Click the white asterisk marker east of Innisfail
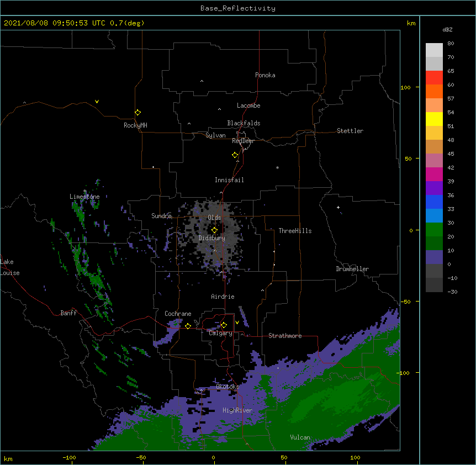 (277, 167)
